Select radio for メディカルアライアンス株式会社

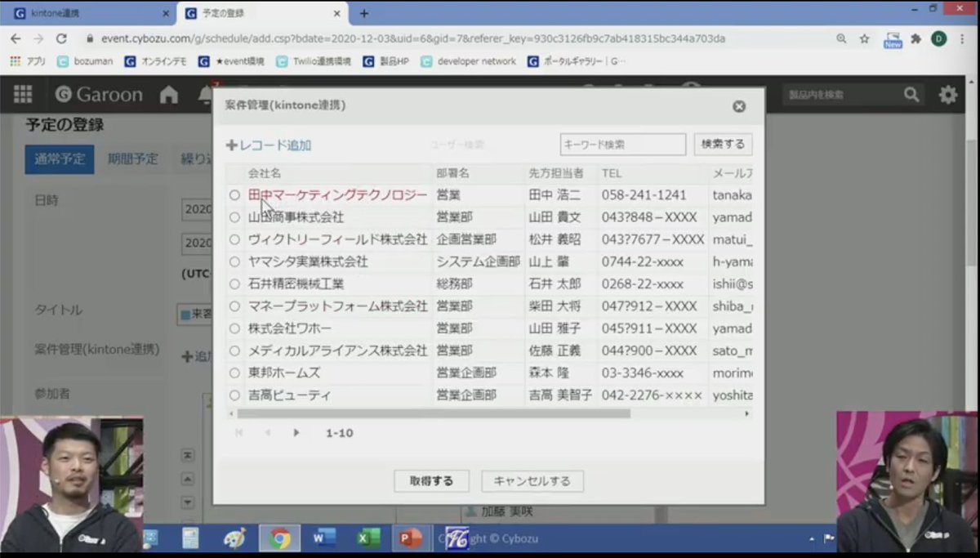pyautogui.click(x=234, y=350)
